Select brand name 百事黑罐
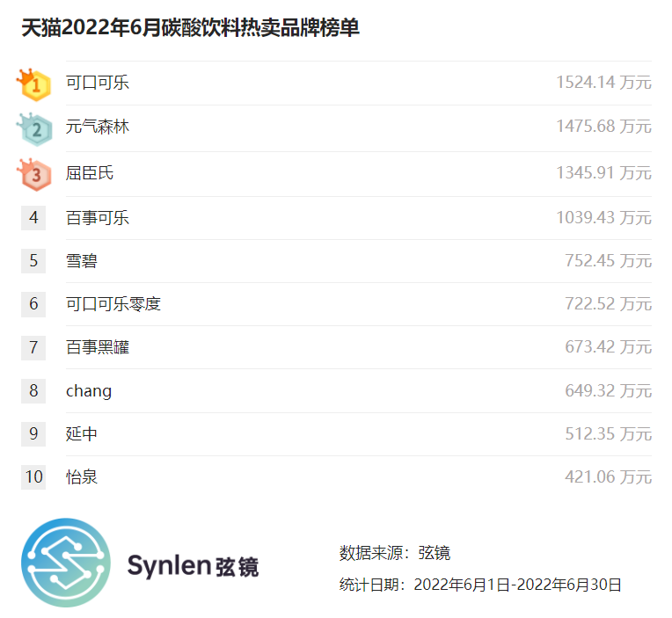The height and width of the screenshot is (618, 672). [x=98, y=347]
